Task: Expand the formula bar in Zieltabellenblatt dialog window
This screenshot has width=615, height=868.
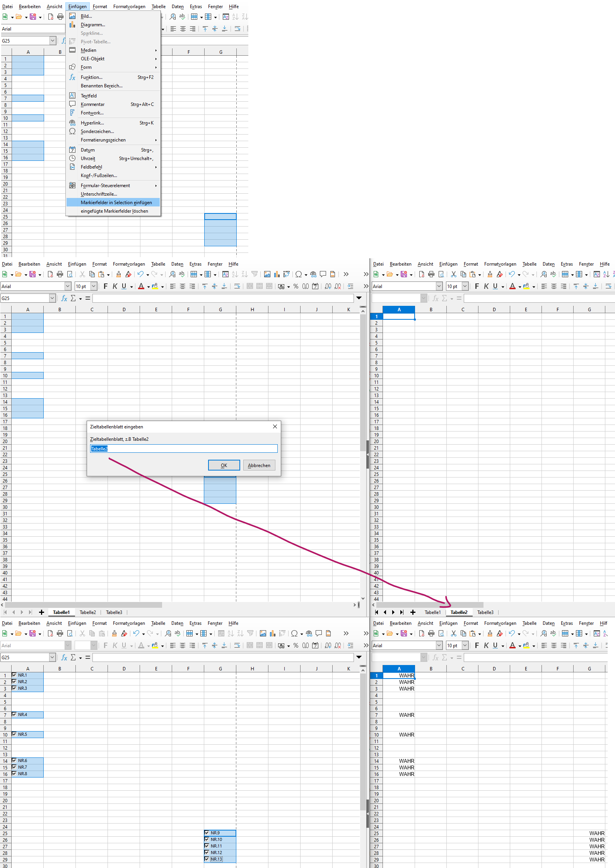Action: click(x=359, y=298)
